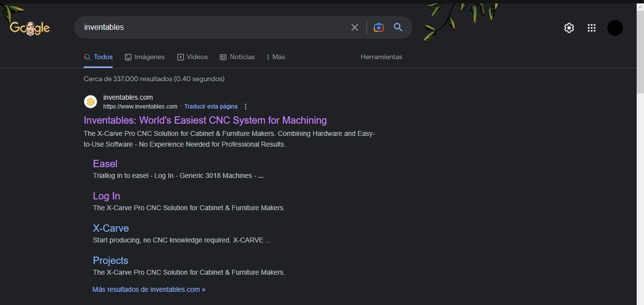Open the Log In sitelink

[106, 196]
